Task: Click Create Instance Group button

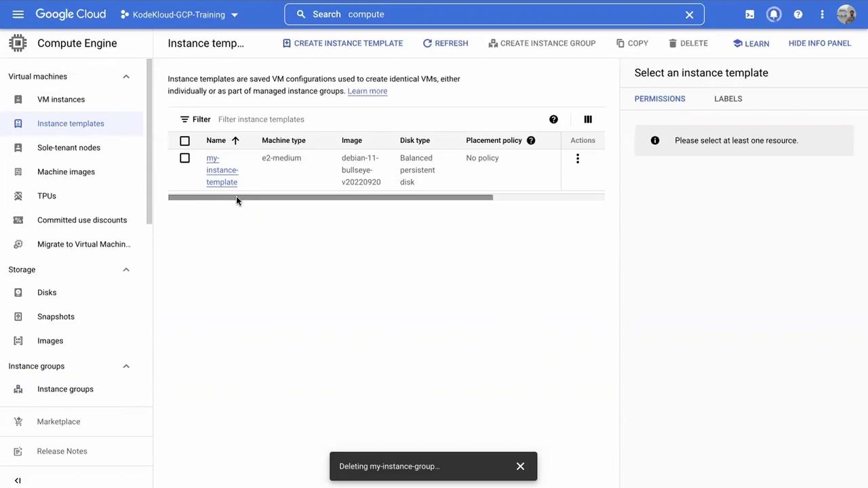Action: click(542, 43)
